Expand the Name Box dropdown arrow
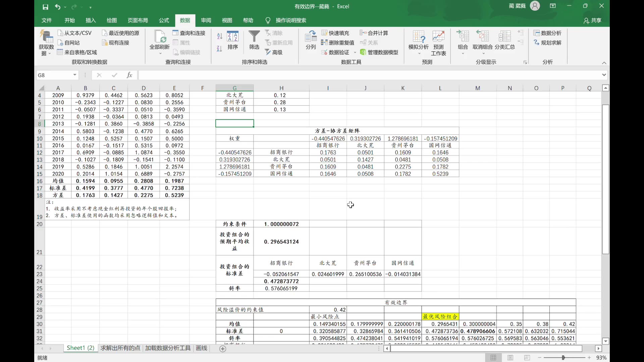The height and width of the screenshot is (362, 644). pos(75,75)
